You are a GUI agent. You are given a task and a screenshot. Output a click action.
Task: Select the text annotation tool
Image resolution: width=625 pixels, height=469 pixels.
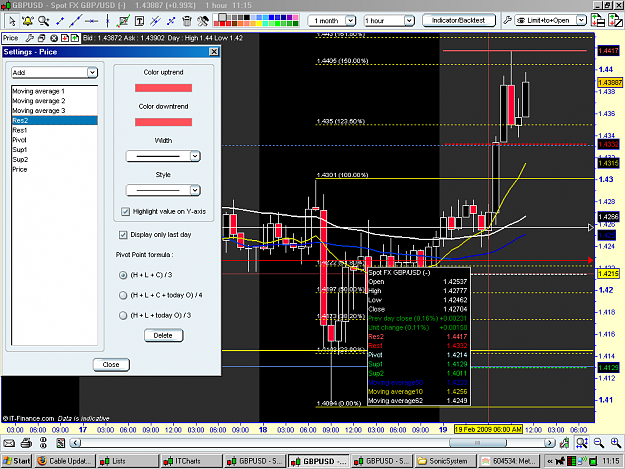pyautogui.click(x=140, y=21)
